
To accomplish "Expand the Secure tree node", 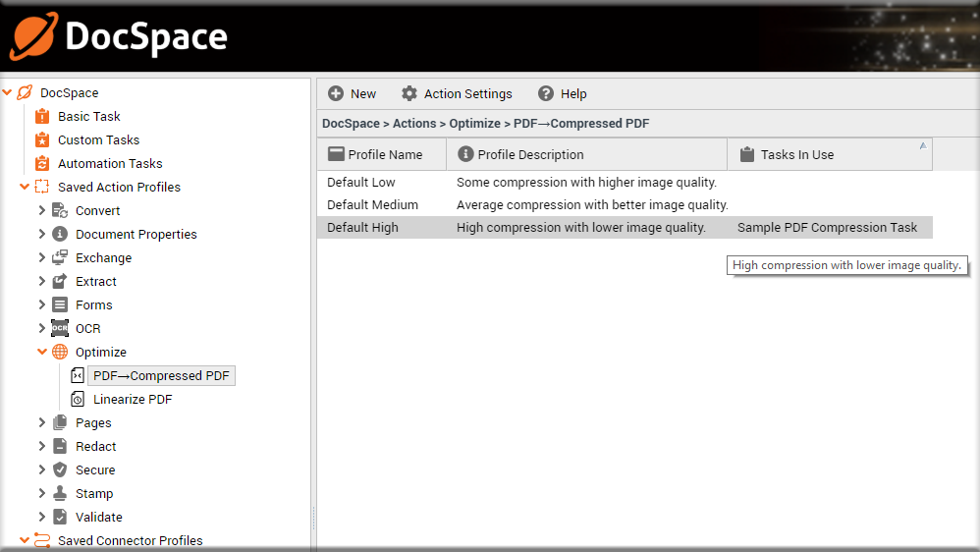I will 42,470.
